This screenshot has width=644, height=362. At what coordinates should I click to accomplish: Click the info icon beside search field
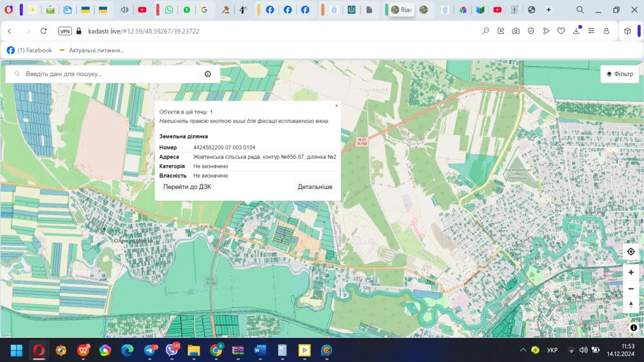(208, 74)
